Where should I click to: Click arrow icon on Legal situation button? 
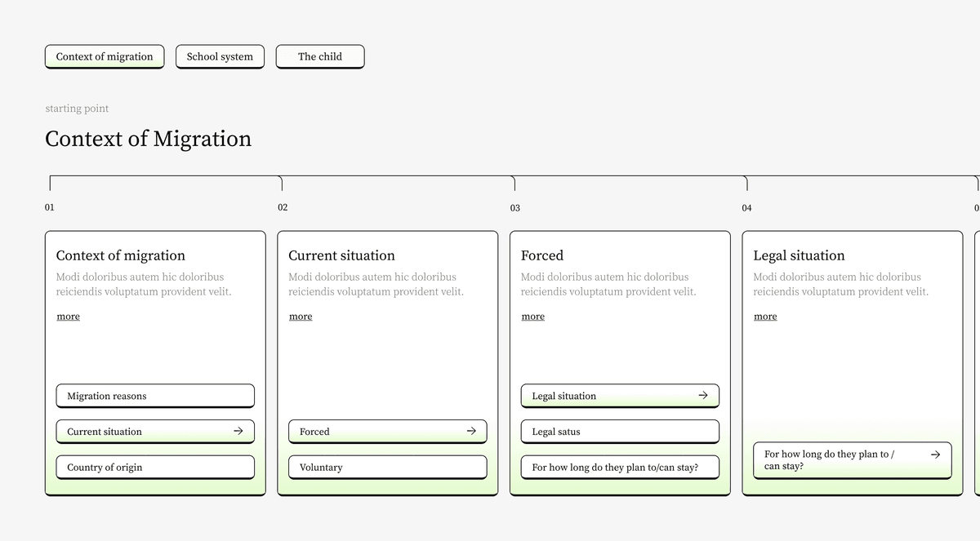[x=703, y=396]
